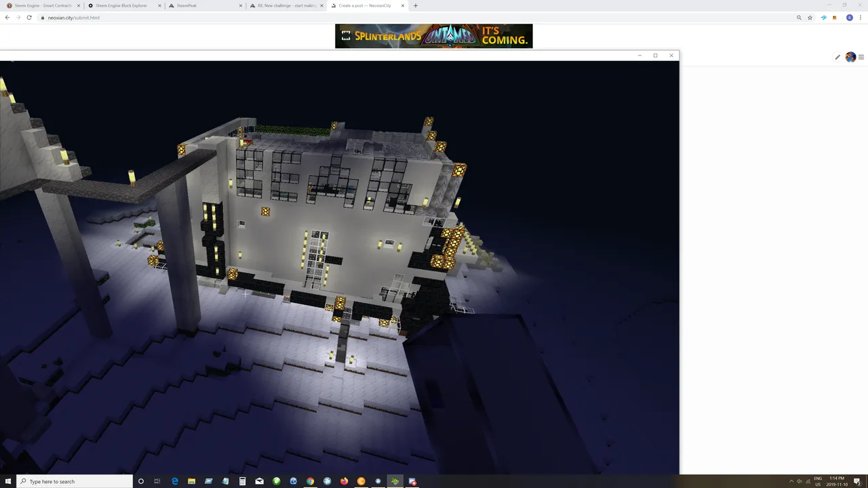Open the green globe taskbar app
Image resolution: width=868 pixels, height=488 pixels.
pyautogui.click(x=277, y=481)
